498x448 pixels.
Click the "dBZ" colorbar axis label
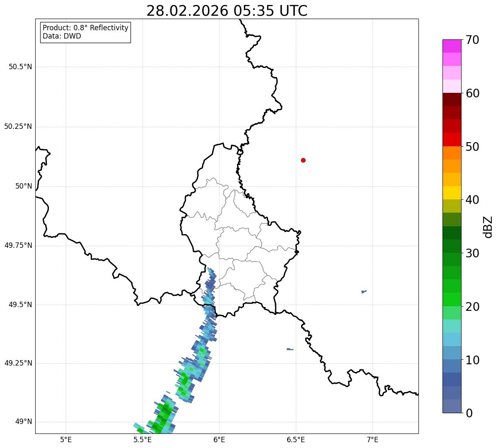[488, 227]
